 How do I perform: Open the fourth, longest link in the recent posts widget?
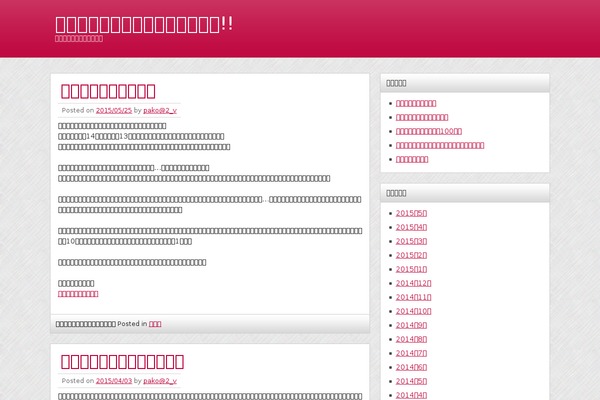[440, 145]
